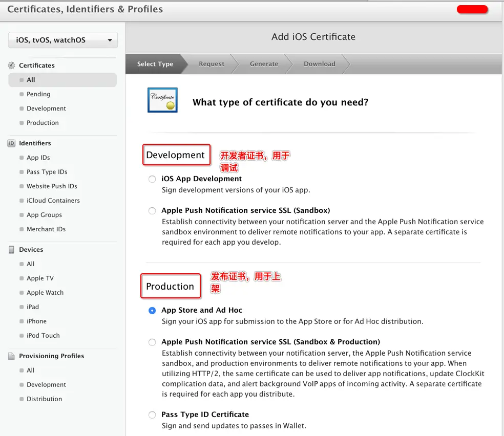The height and width of the screenshot is (436, 504).
Task: Click the certificate image icon beside heading
Action: click(x=163, y=100)
